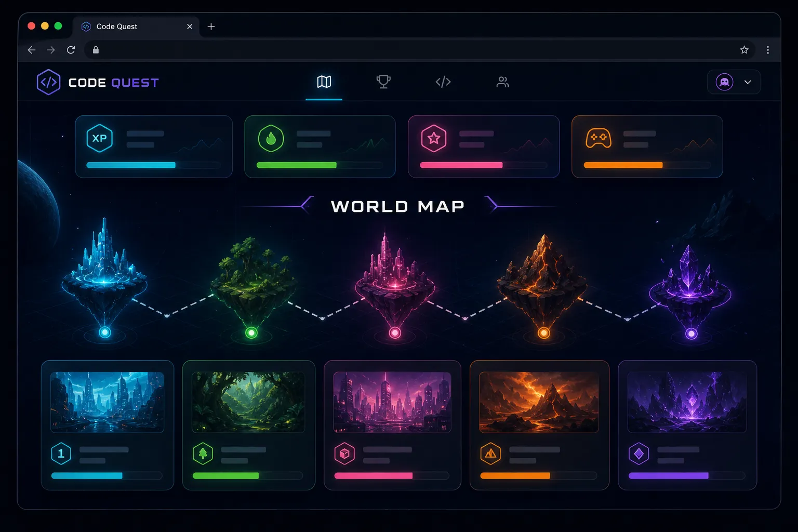Click the ghost avatar profile icon
Image resolution: width=798 pixels, height=532 pixels.
coord(724,82)
